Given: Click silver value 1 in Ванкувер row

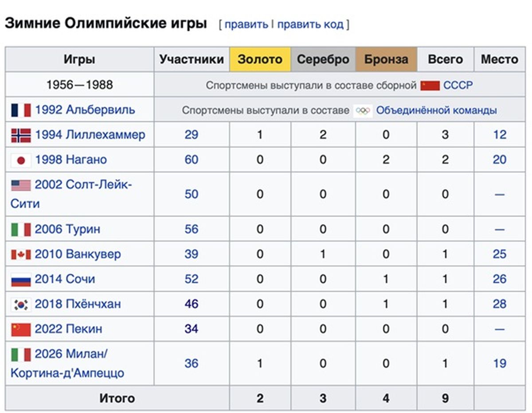Looking at the screenshot, I should 323,254.
